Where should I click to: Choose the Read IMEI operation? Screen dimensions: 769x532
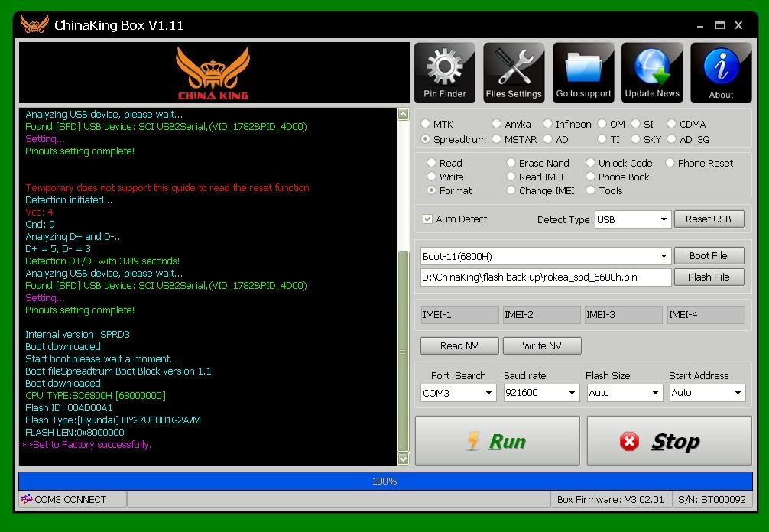[x=511, y=176]
